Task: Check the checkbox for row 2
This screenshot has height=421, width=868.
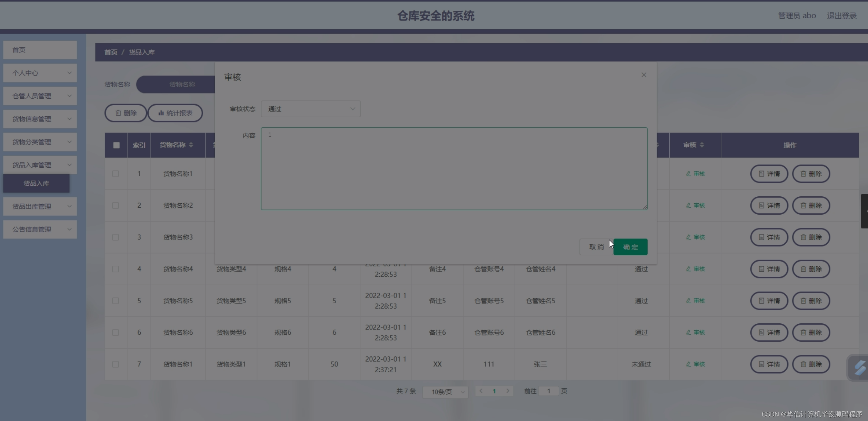Action: 116,205
